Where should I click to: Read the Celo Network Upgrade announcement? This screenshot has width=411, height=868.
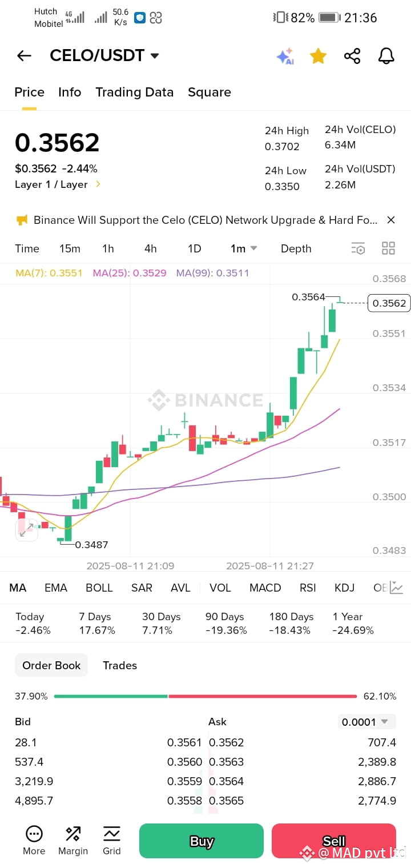point(205,220)
